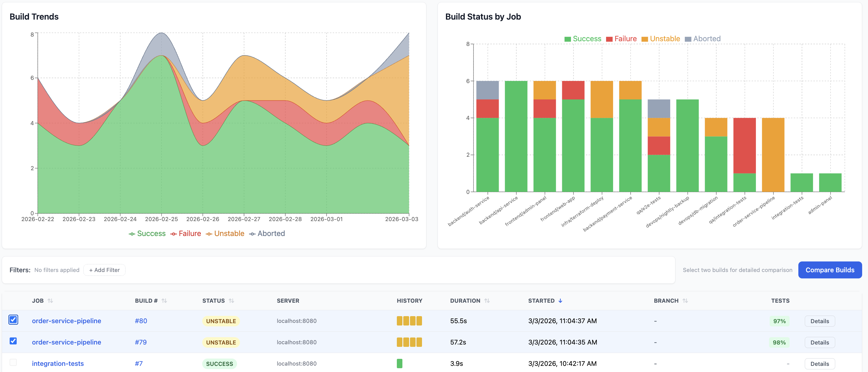The image size is (868, 372).
Task: Uncheck order-service-pipeline build #80 checkbox
Action: (13, 320)
